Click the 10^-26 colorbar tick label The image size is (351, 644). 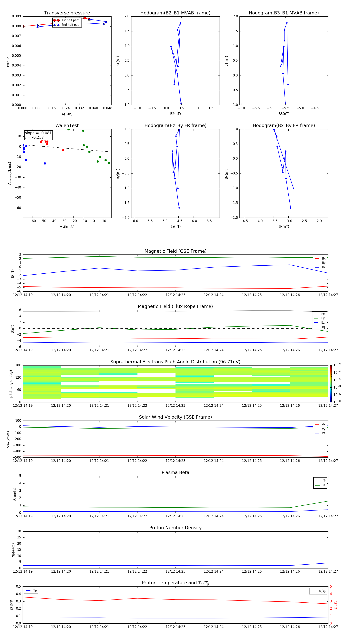(x=337, y=365)
